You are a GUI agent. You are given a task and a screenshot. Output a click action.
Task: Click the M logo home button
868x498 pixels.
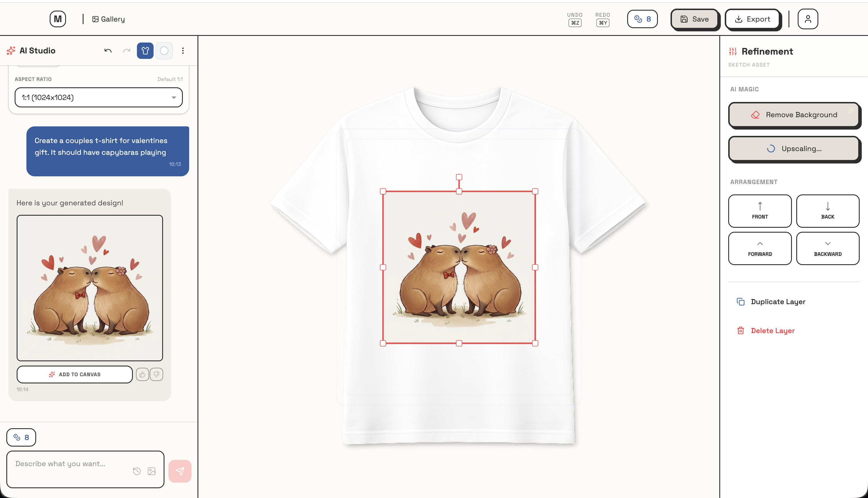pyautogui.click(x=58, y=19)
